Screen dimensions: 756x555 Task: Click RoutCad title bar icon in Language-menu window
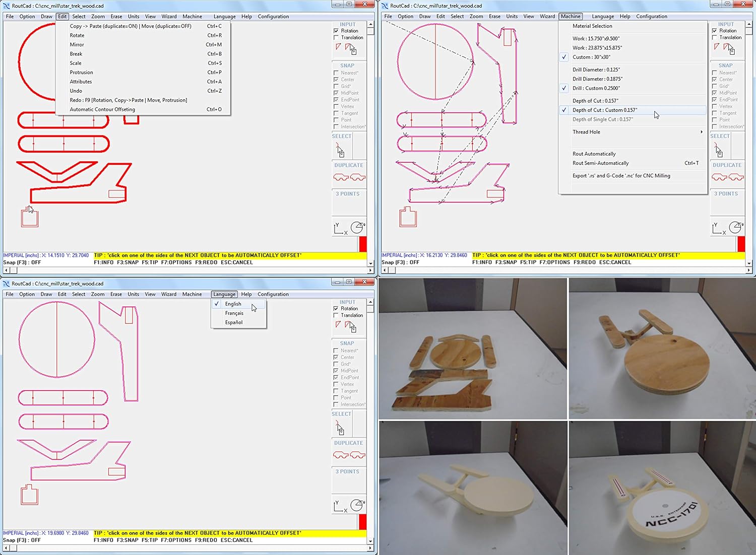point(7,284)
